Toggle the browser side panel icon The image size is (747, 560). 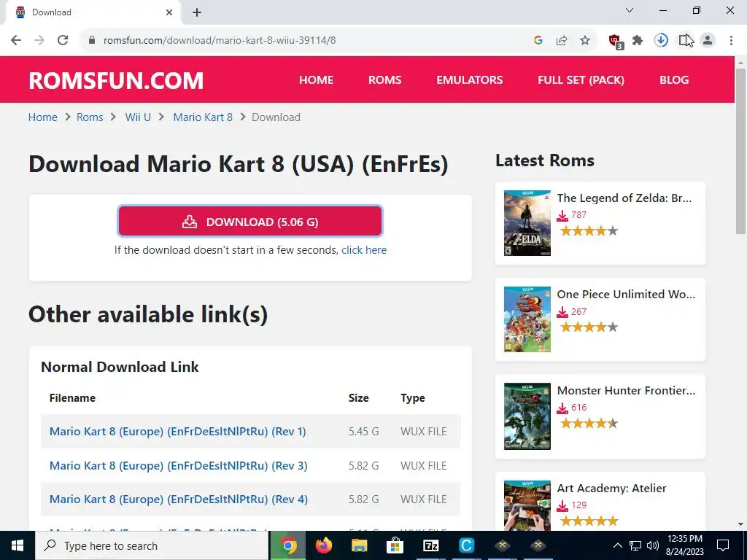point(684,40)
